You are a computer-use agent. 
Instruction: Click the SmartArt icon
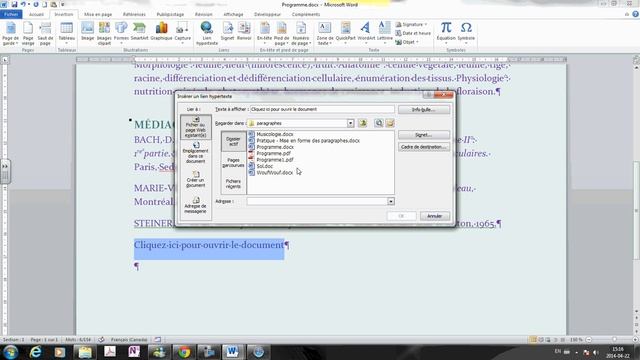[x=139, y=31]
